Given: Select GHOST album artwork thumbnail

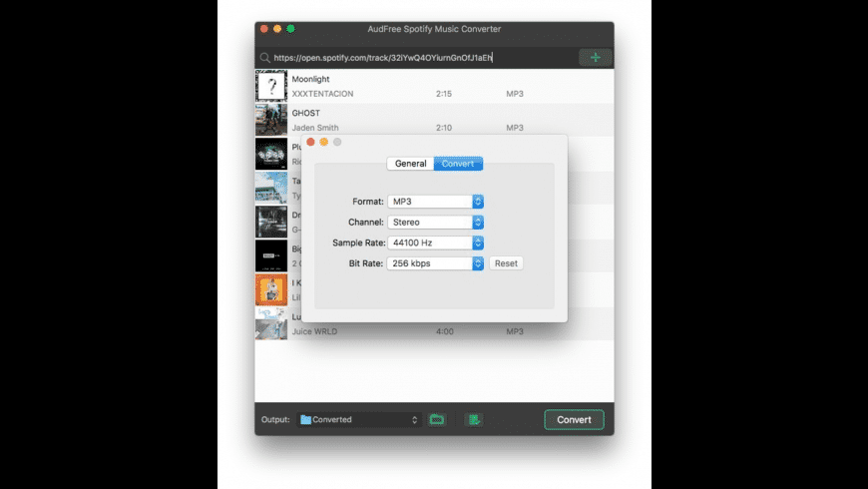Looking at the screenshot, I should point(271,120).
